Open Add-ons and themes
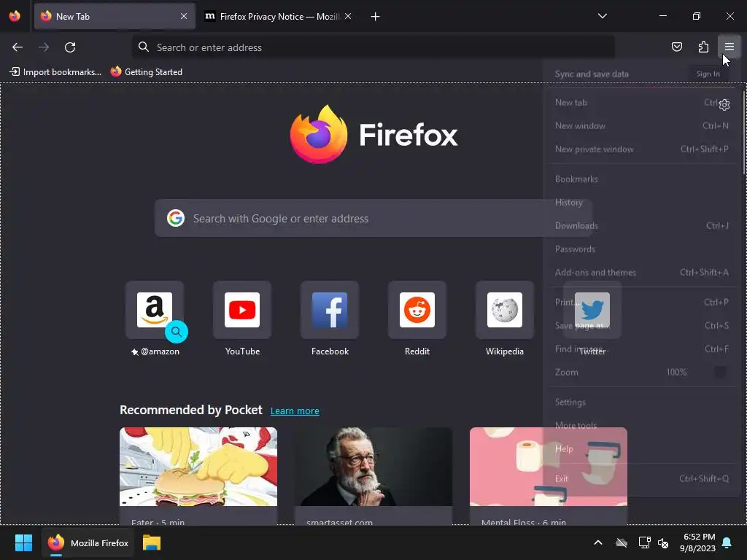This screenshot has width=747, height=560. [642, 273]
